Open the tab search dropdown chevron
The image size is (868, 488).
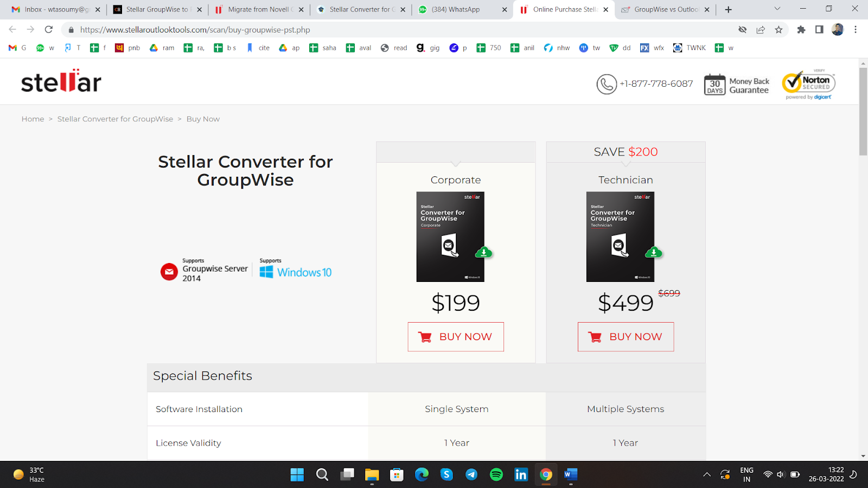click(777, 9)
